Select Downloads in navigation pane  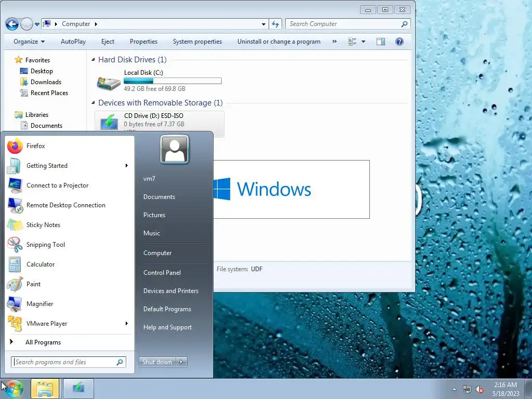click(46, 82)
